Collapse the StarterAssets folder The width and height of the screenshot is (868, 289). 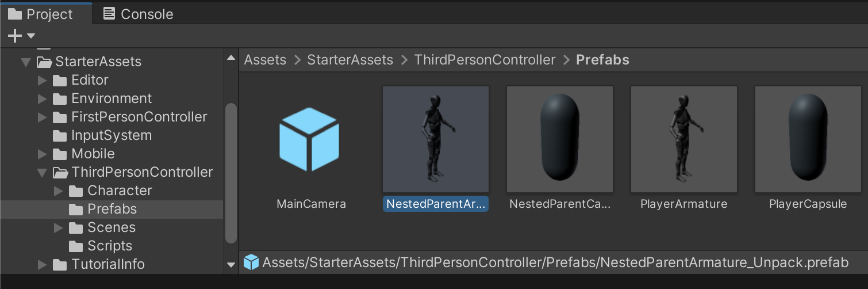coord(26,62)
